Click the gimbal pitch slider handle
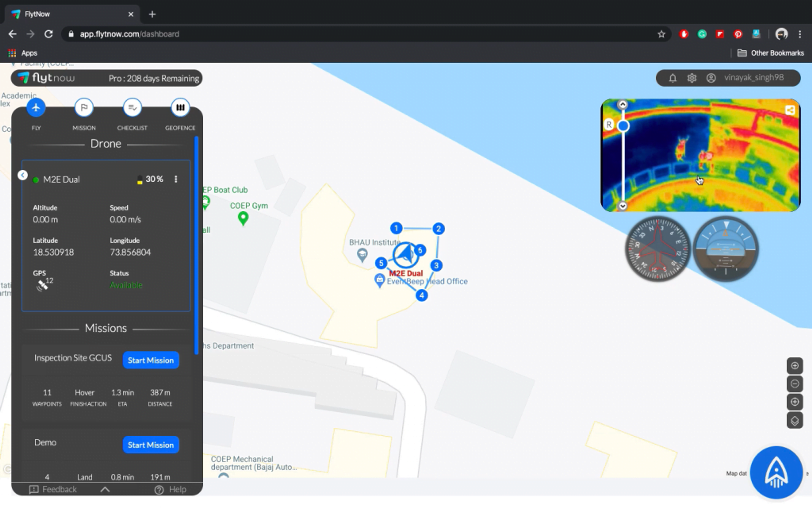Screen dimensions: 812x508 pyautogui.click(x=623, y=126)
